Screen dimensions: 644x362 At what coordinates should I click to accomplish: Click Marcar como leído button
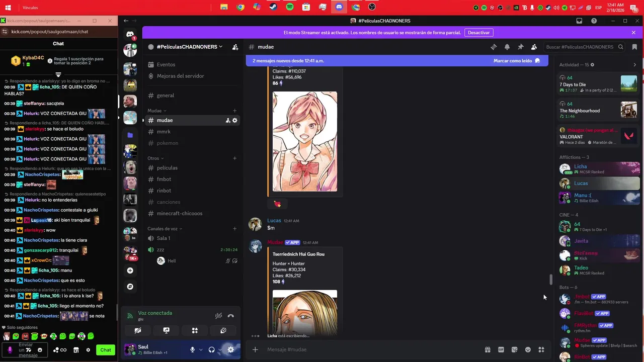coord(517,60)
